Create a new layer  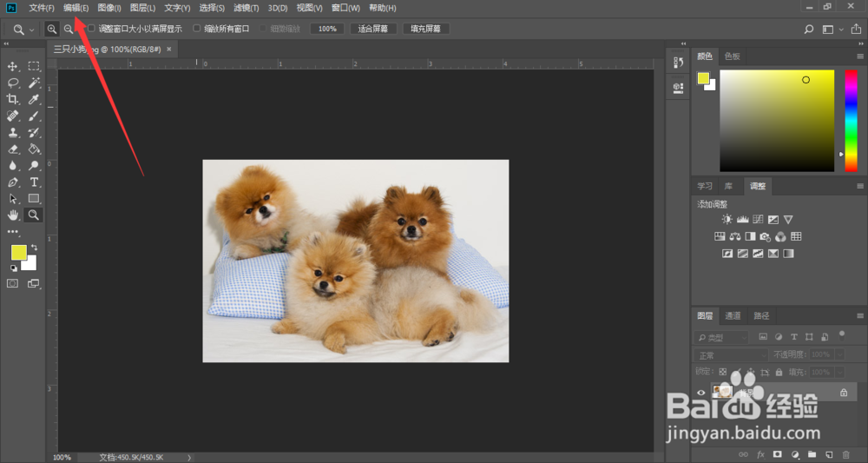[x=829, y=454]
